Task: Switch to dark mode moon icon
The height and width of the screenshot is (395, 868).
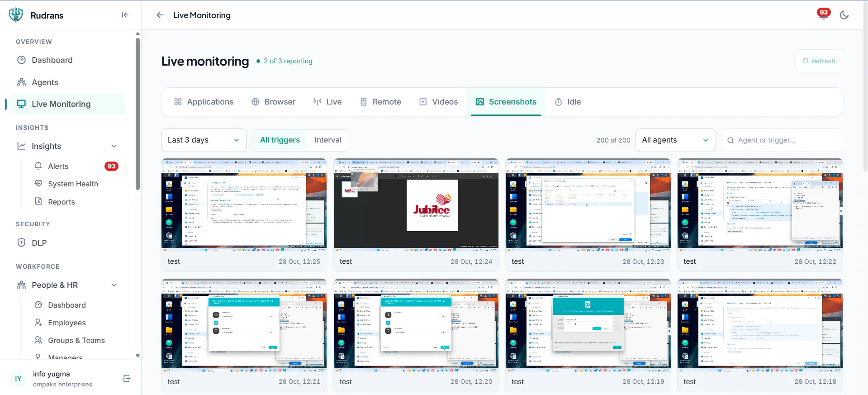Action: [x=844, y=15]
